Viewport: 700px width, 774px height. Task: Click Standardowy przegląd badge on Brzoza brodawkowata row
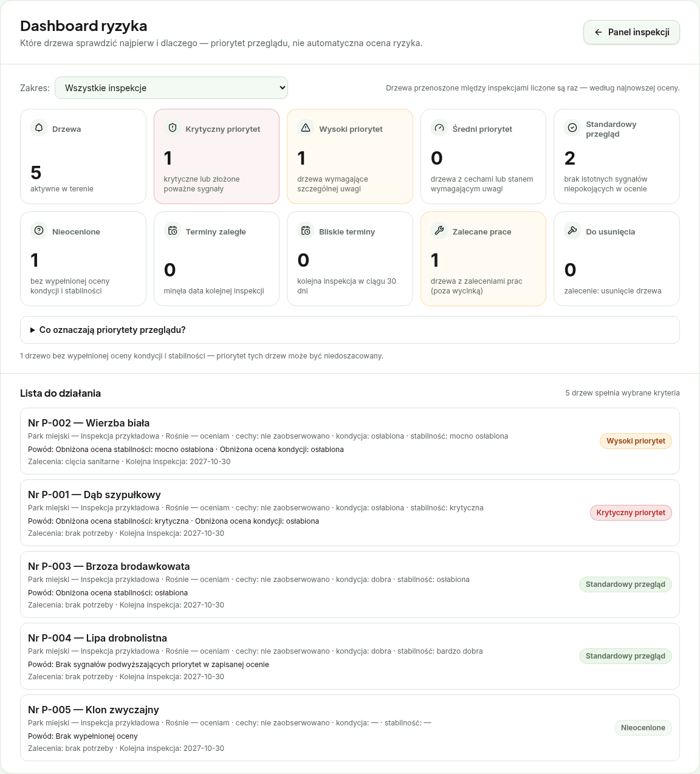coord(625,584)
